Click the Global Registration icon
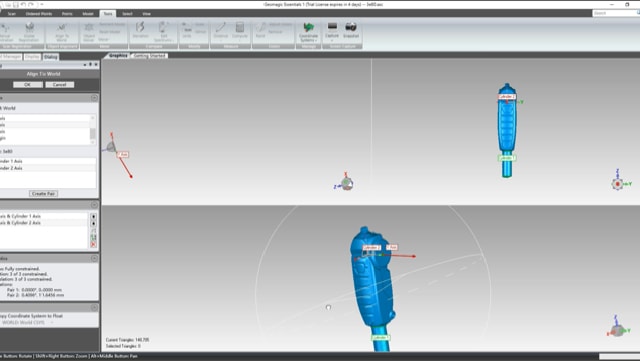The image size is (640, 361). click(x=29, y=32)
